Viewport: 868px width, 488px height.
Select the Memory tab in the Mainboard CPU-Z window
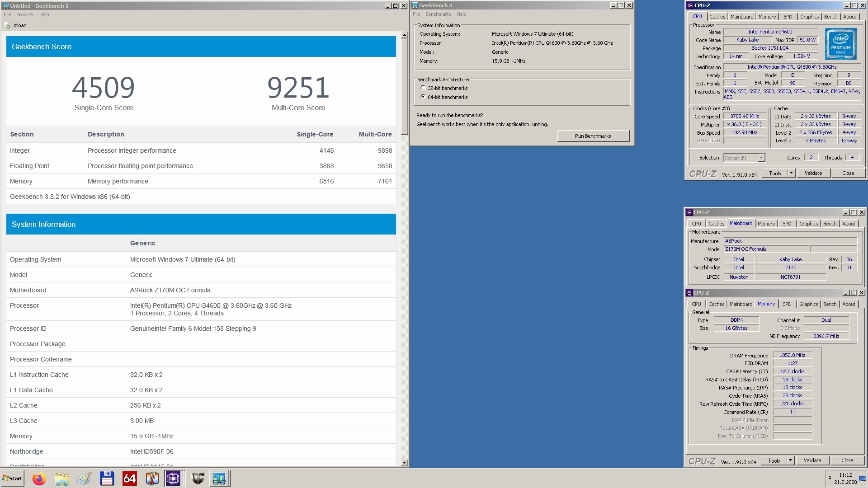[766, 224]
